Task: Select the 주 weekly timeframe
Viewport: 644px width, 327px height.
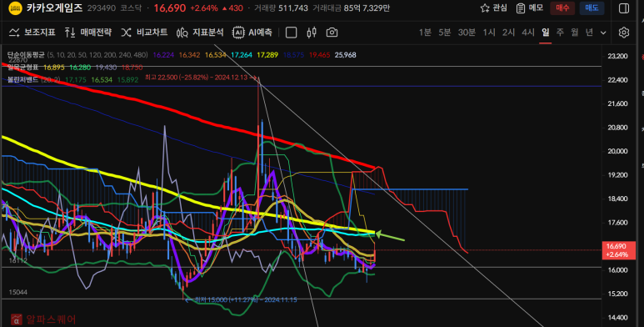Action: (x=560, y=32)
